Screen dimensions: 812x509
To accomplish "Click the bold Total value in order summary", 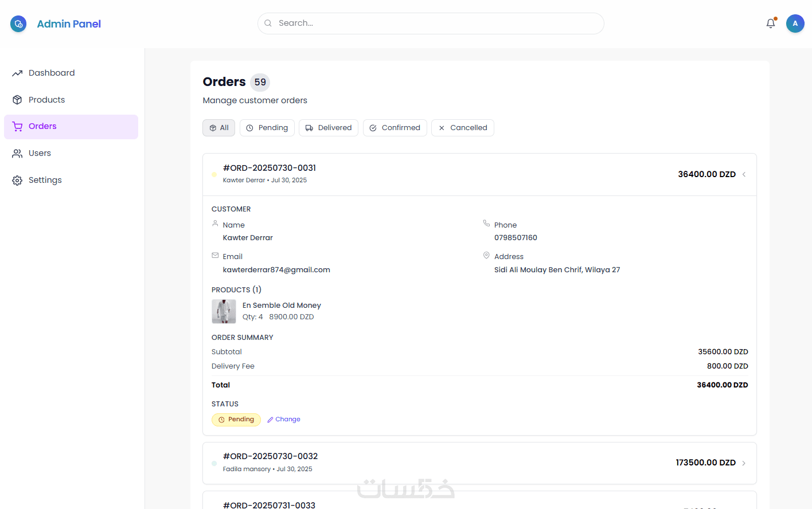I will click(x=722, y=385).
